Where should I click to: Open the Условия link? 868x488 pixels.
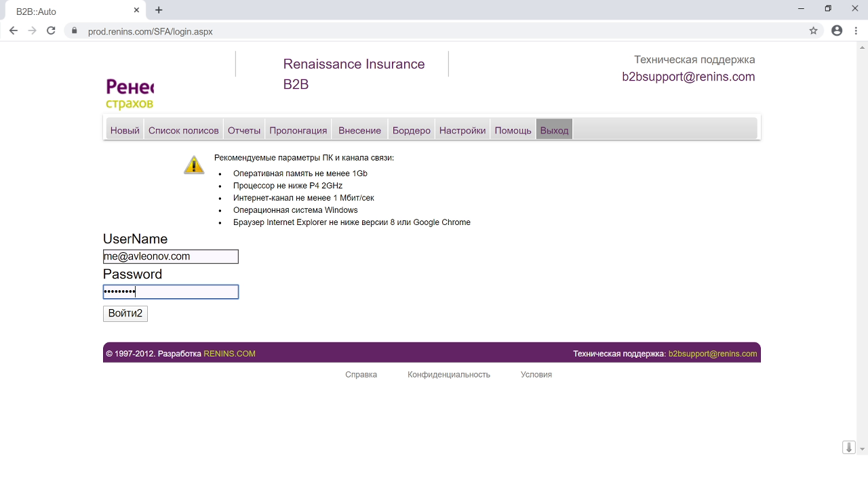click(536, 374)
